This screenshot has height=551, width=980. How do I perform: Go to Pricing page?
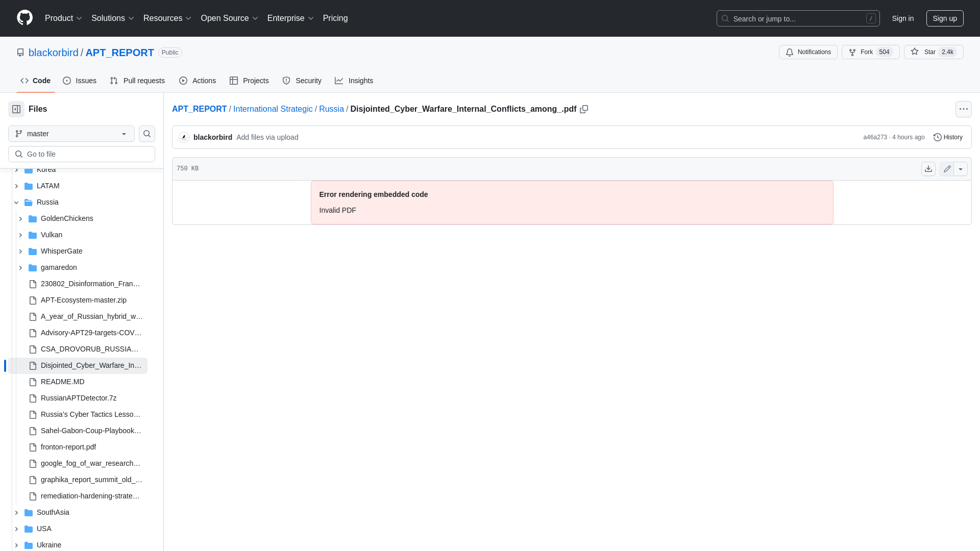click(x=335, y=18)
